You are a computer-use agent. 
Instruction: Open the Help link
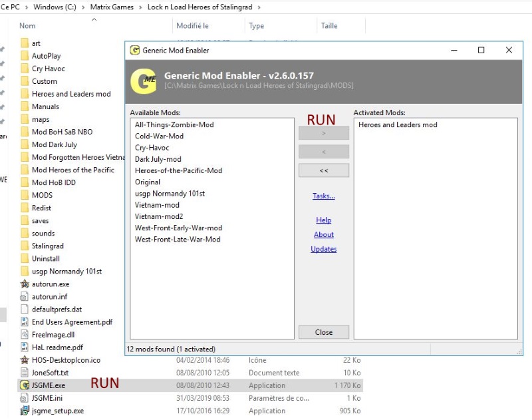tap(324, 220)
